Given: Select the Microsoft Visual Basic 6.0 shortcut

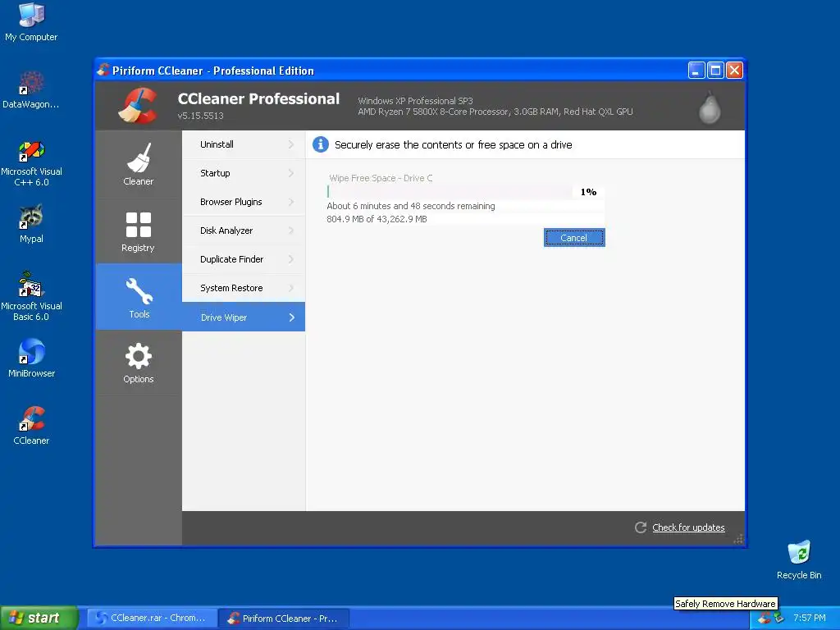Looking at the screenshot, I should tap(31, 296).
